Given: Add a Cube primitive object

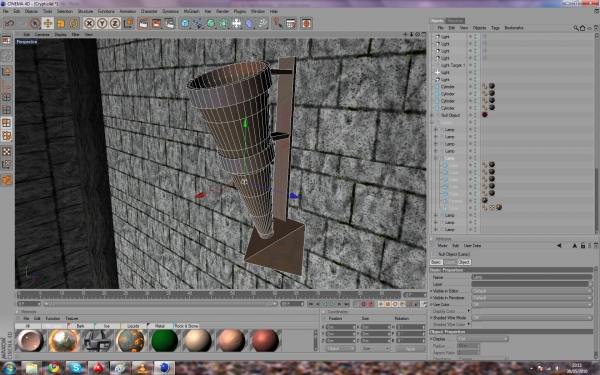Looking at the screenshot, I should [185, 24].
